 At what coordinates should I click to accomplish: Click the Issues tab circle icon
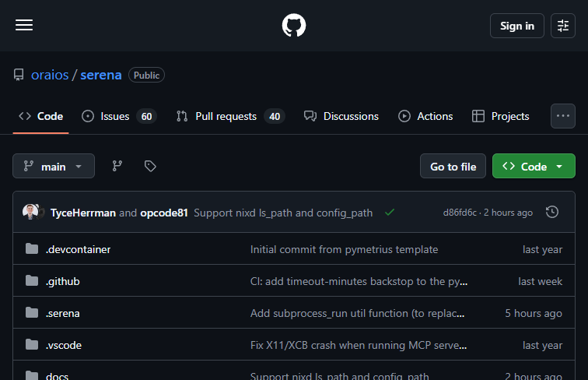click(x=88, y=116)
